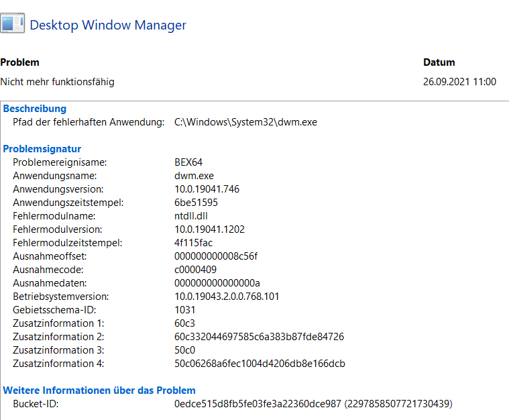Select module version 10.0.19041.1202

pos(209,229)
